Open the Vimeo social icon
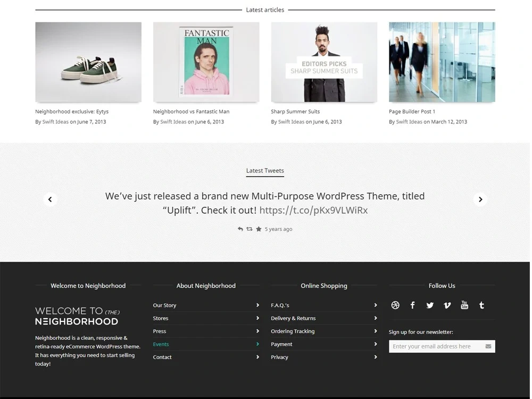Image resolution: width=532 pixels, height=399 pixels. (447, 305)
